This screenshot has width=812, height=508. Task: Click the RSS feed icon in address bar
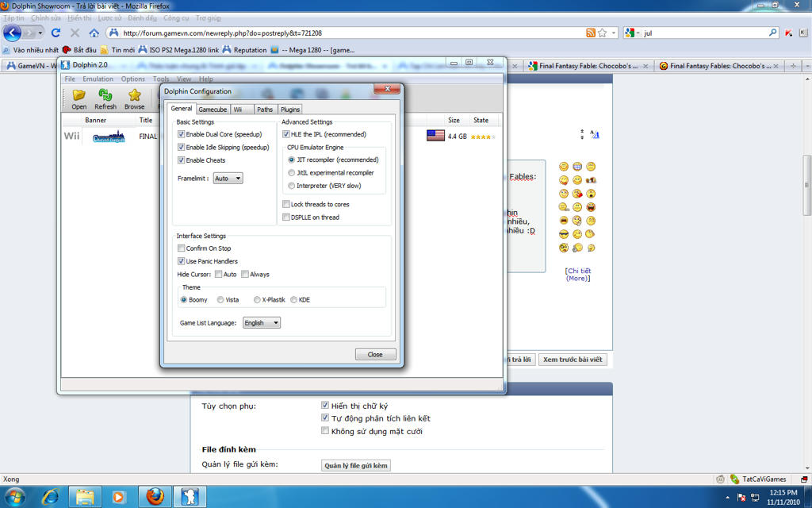click(590, 33)
